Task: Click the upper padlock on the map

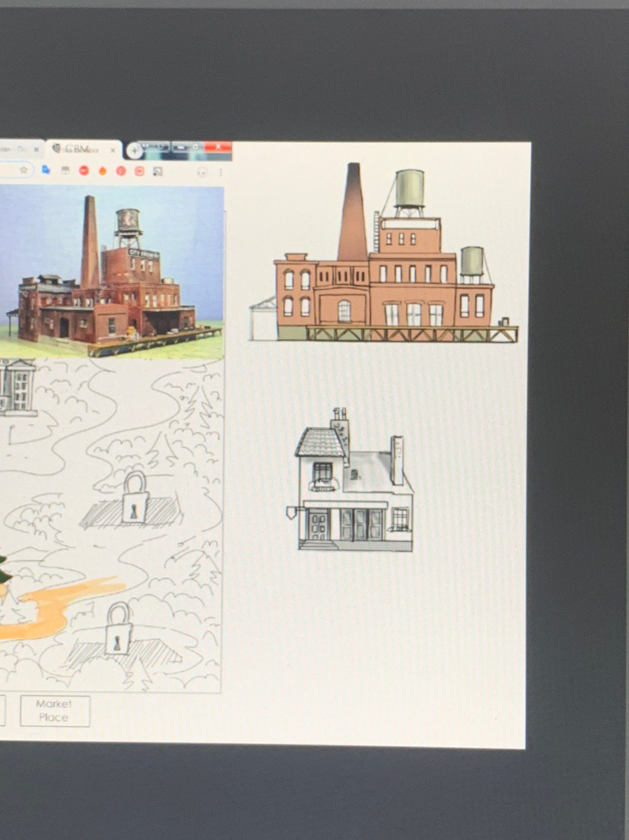Action: 135,498
